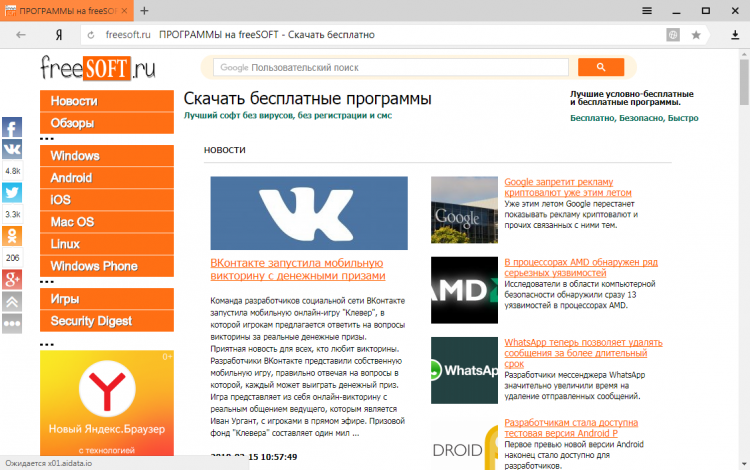Share via the VK sidebar icon
The width and height of the screenshot is (750, 470).
pyautogui.click(x=12, y=149)
